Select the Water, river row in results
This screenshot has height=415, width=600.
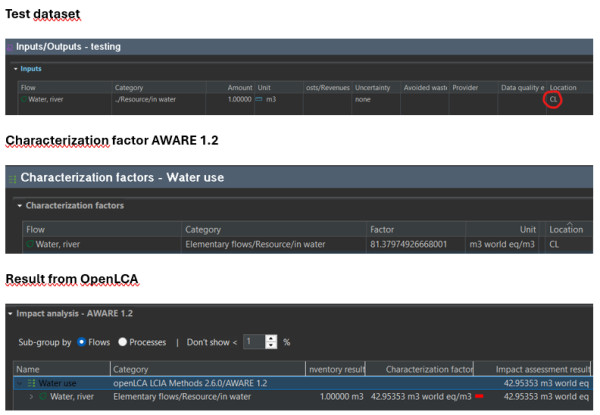point(302,397)
